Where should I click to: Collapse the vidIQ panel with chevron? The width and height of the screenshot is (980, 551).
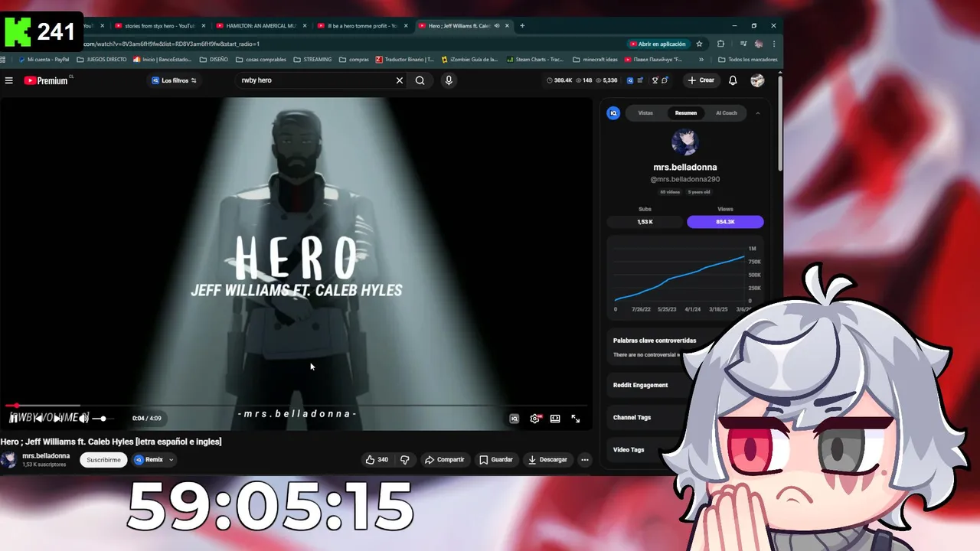[758, 113]
